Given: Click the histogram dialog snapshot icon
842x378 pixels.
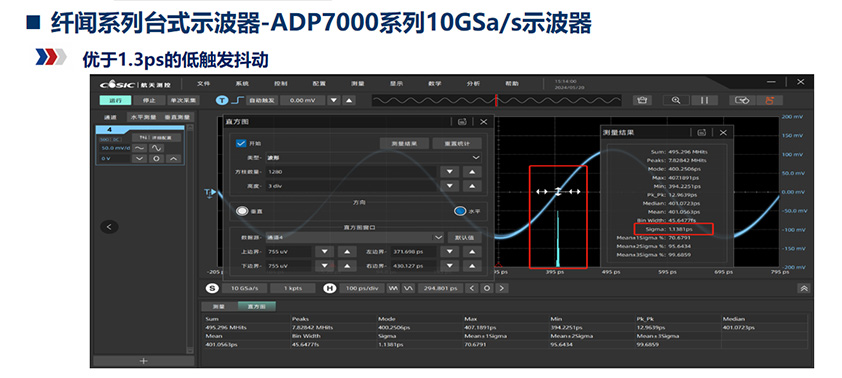Looking at the screenshot, I should (461, 122).
